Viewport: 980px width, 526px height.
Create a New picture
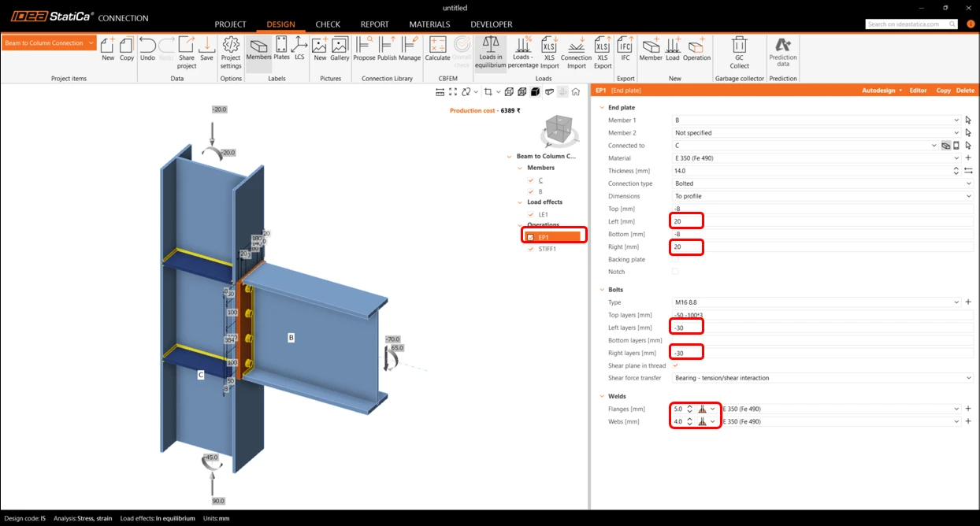(x=320, y=49)
